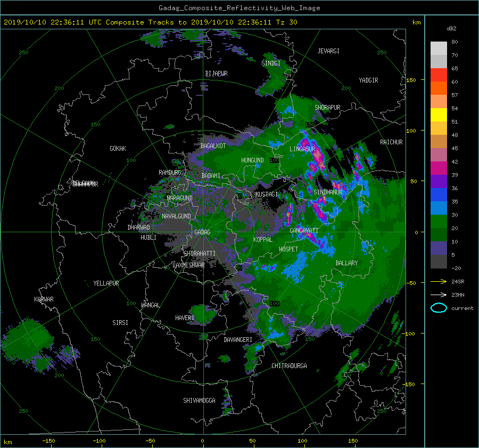479x448 pixels.
Task: Click the SHIRAHATTI city label
Action: click(199, 254)
